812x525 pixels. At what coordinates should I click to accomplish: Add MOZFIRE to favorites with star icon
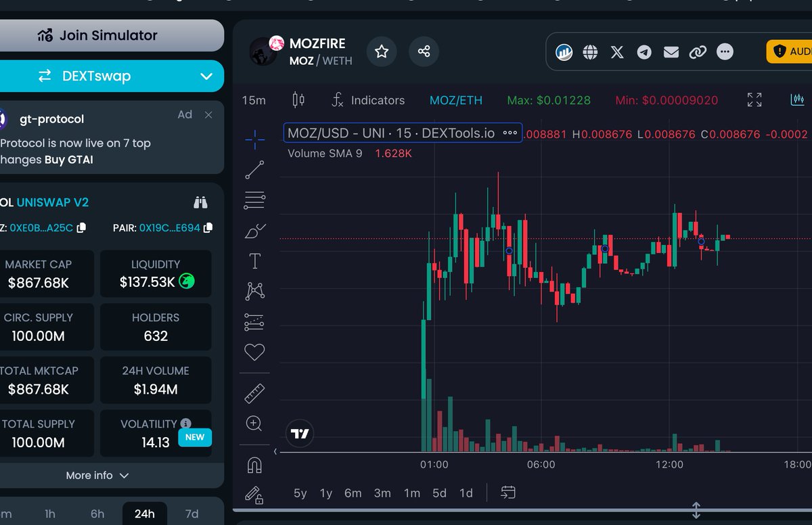pos(382,51)
